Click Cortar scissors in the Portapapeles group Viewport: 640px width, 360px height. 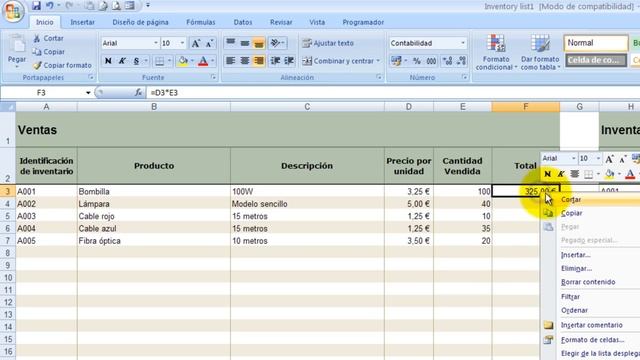[x=37, y=38]
